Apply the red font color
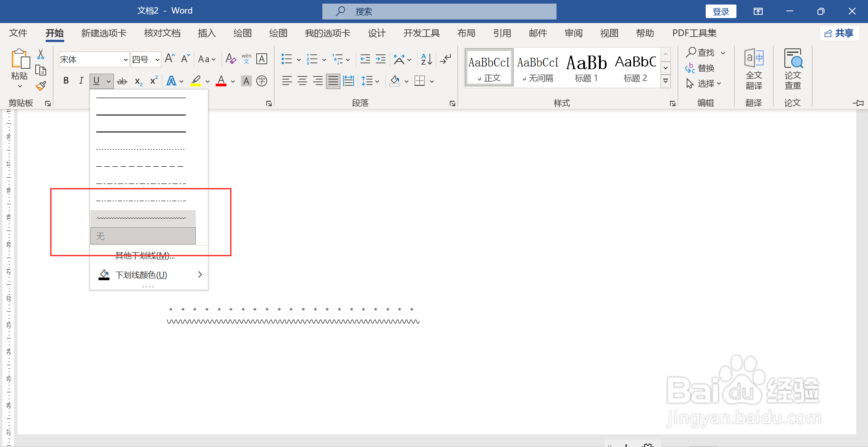 221,81
